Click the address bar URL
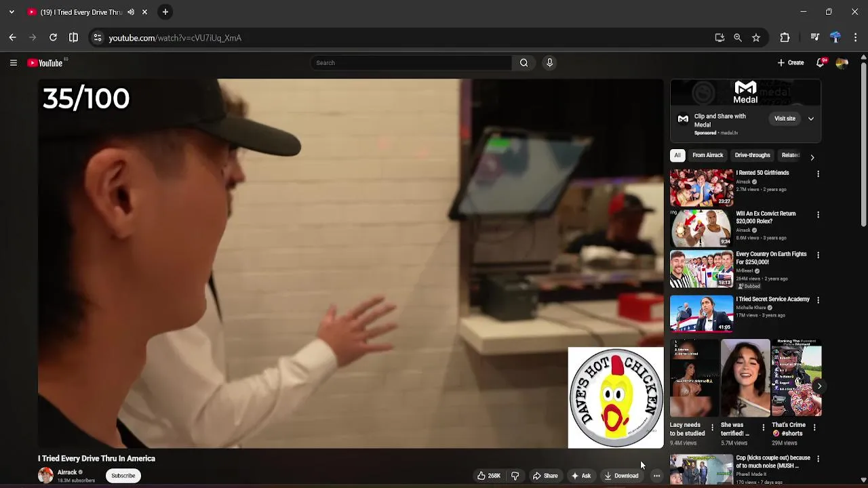Screen dimensions: 868x488 175,38
